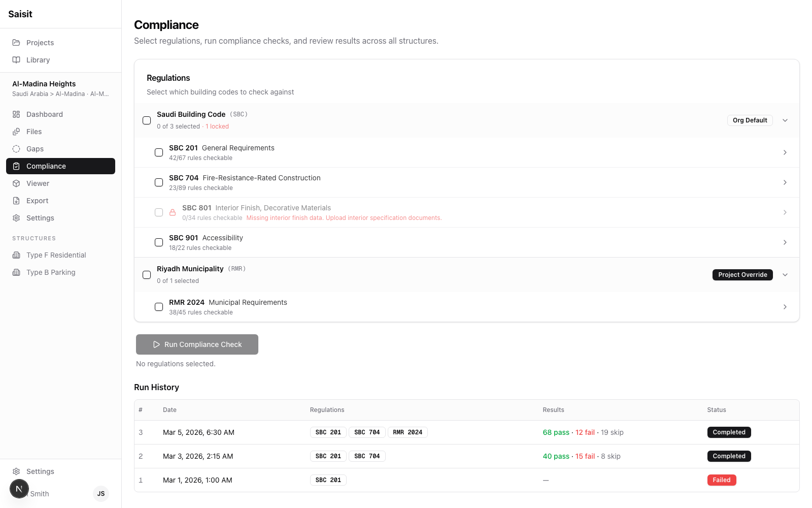Click the bottom Settings gear icon
Screen dimensions: 812x508
16,471
